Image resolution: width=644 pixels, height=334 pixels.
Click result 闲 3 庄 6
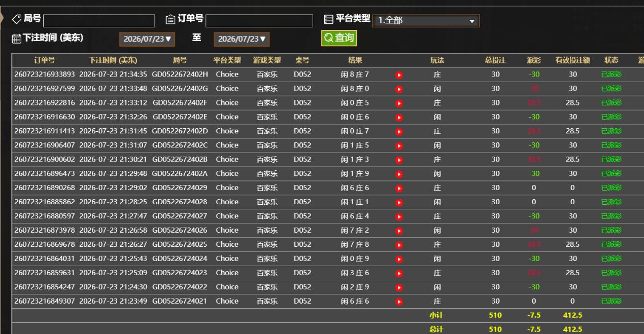point(355,273)
